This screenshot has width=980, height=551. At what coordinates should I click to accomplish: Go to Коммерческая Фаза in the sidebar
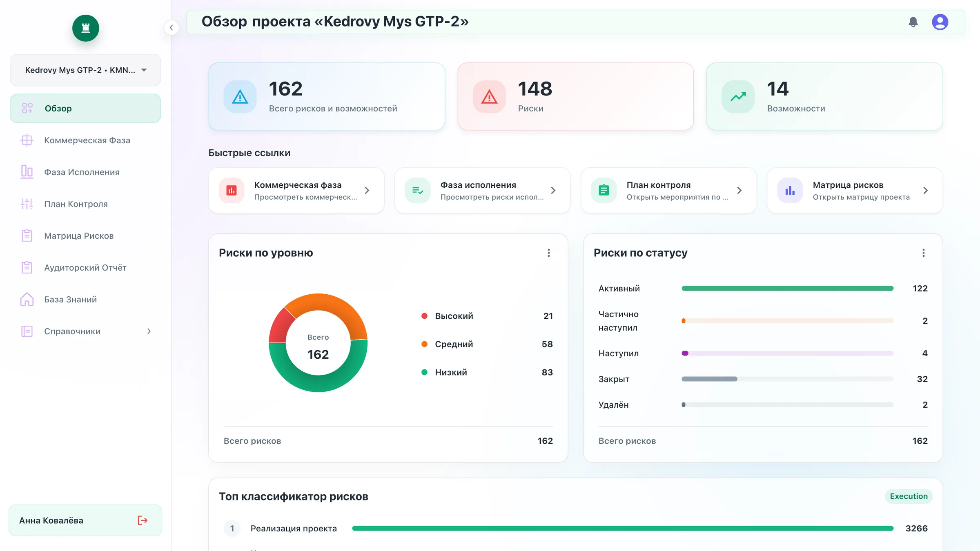pyautogui.click(x=85, y=140)
